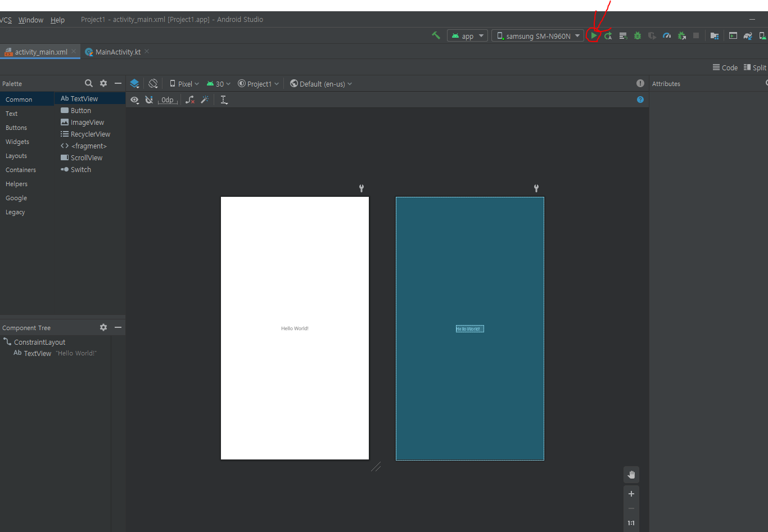Click the Run with Coverage icon
This screenshot has width=768, height=532.
(x=652, y=35)
